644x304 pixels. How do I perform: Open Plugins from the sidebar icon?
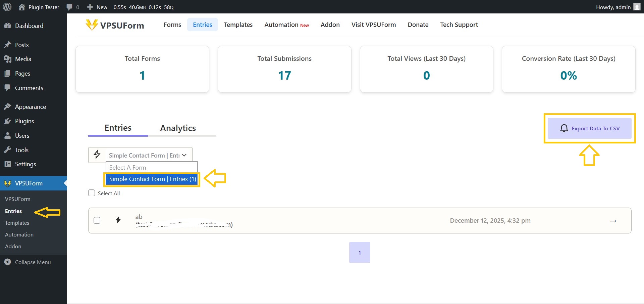8,121
